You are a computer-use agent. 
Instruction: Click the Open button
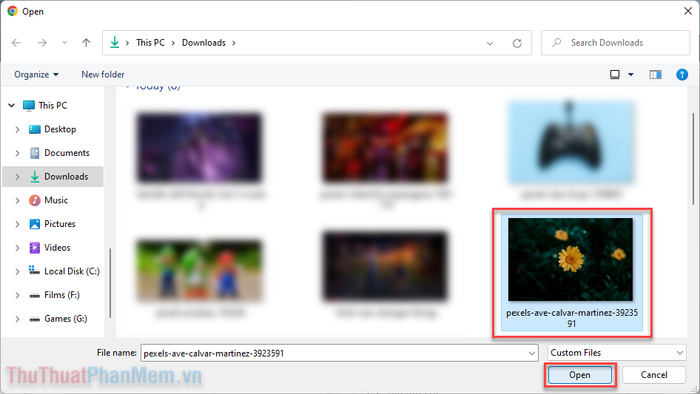pyautogui.click(x=580, y=375)
